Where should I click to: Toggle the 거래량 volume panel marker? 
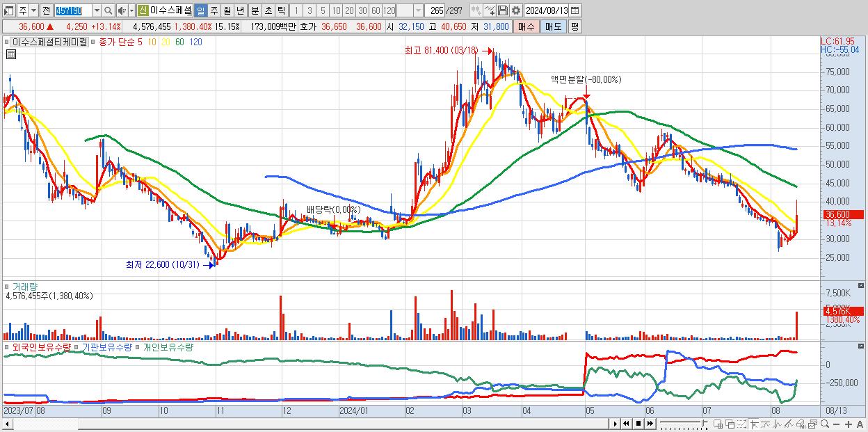tap(8, 286)
